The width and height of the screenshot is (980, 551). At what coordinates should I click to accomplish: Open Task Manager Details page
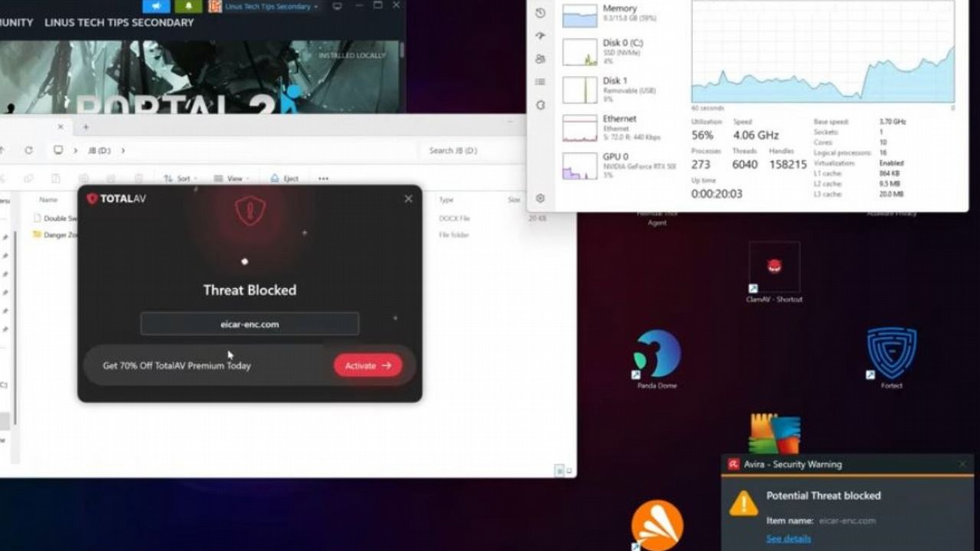[x=541, y=82]
